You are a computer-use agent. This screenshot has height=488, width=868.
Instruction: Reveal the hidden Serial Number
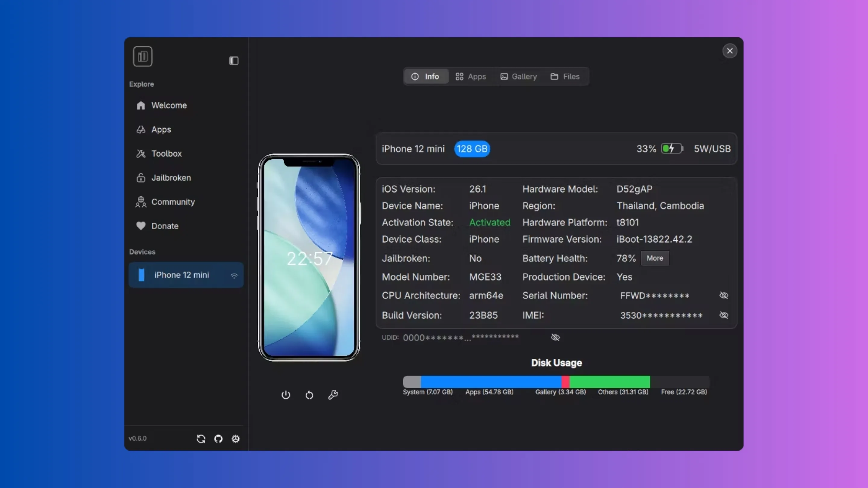pos(723,296)
